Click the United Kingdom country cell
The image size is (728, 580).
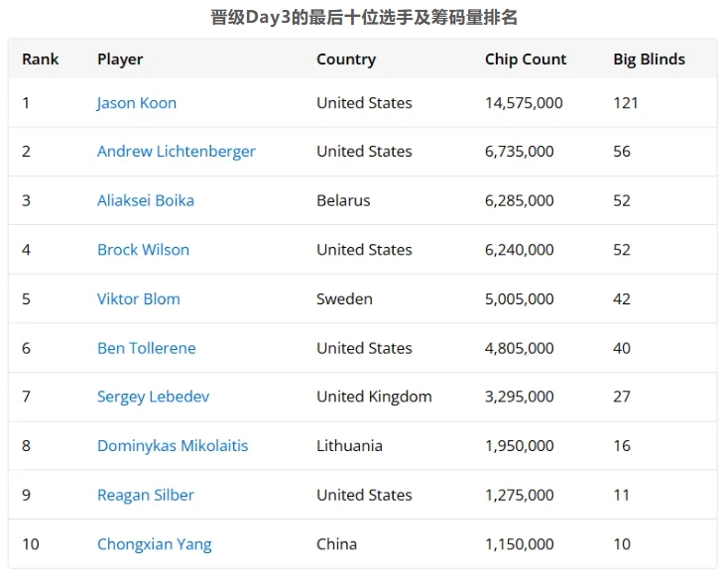pyautogui.click(x=374, y=397)
